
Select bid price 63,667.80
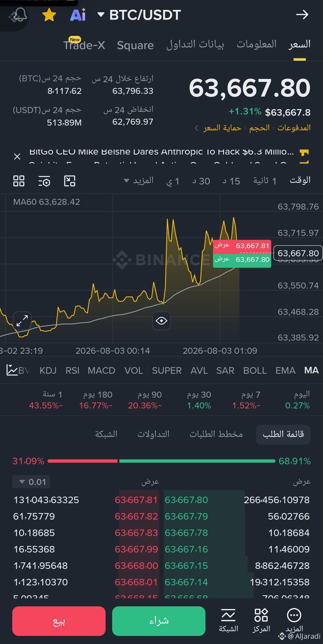(186, 500)
